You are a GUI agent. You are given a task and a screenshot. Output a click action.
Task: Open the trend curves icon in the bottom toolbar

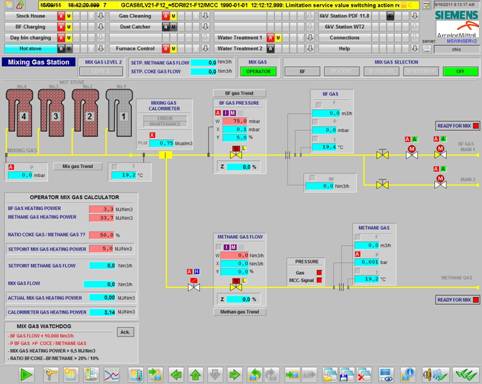111,375
